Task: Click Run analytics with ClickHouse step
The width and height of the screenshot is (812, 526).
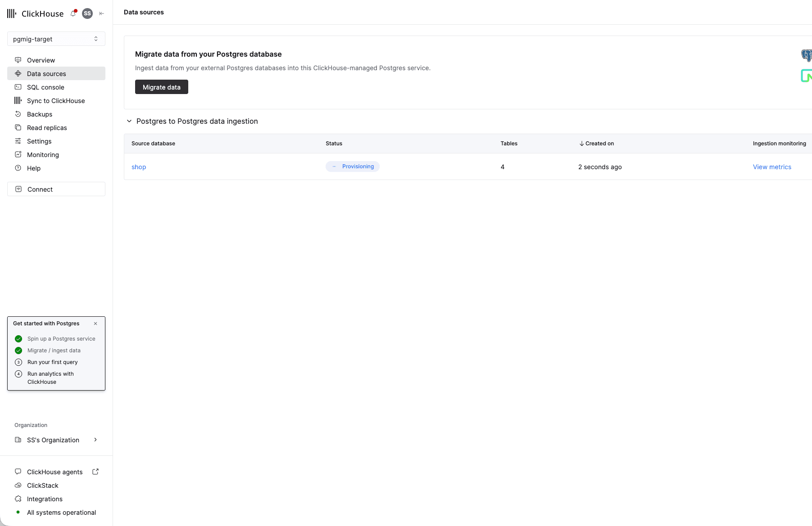Action: (x=50, y=378)
